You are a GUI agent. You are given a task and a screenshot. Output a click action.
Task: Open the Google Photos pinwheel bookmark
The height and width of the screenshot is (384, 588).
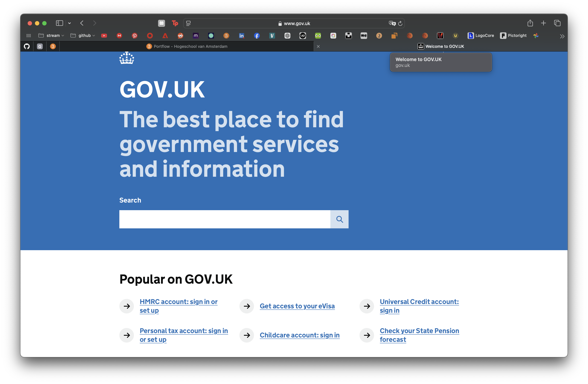coord(536,36)
